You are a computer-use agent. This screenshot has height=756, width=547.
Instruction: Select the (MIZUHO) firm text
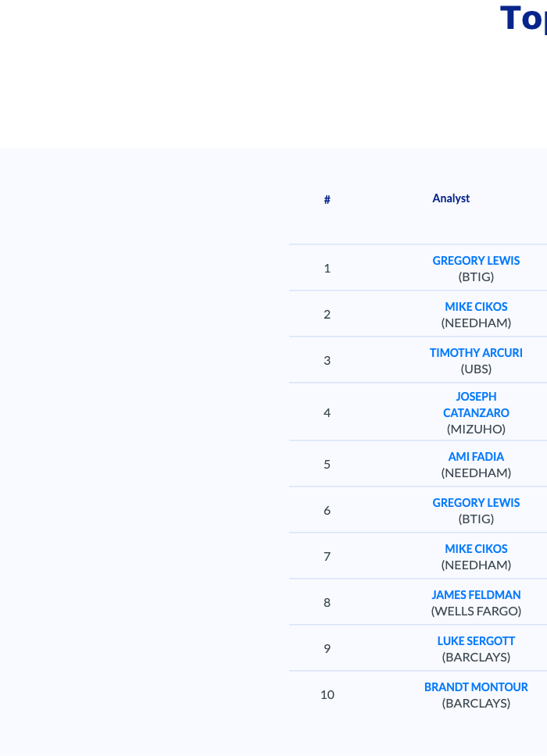(x=476, y=429)
